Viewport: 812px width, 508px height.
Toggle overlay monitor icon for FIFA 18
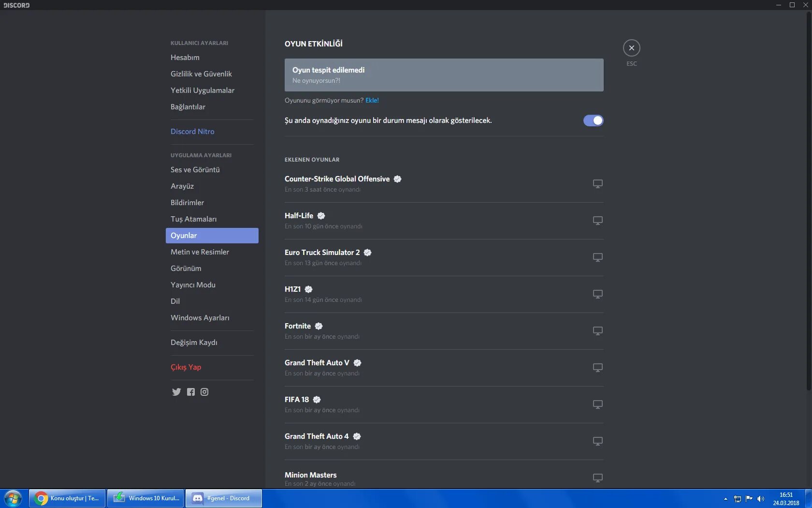[x=598, y=404]
